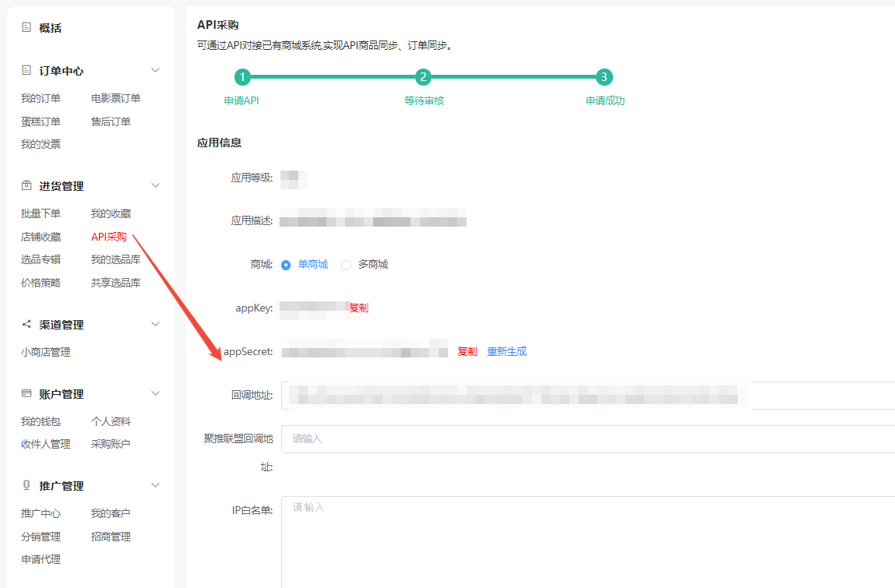Open 电影票订单 menu item
This screenshot has width=895, height=588.
click(116, 98)
